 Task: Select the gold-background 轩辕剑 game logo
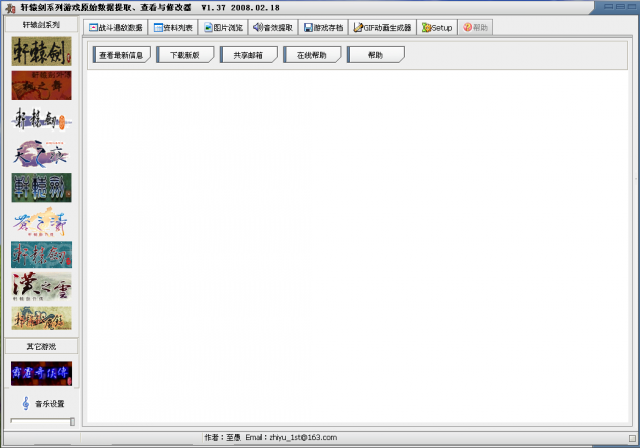pyautogui.click(x=41, y=51)
